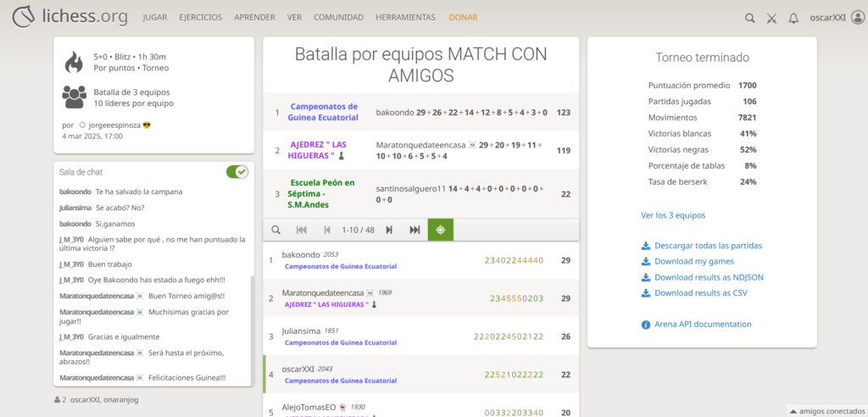The image size is (868, 417).
Task: Open the JUGAR menu
Action: tap(155, 18)
